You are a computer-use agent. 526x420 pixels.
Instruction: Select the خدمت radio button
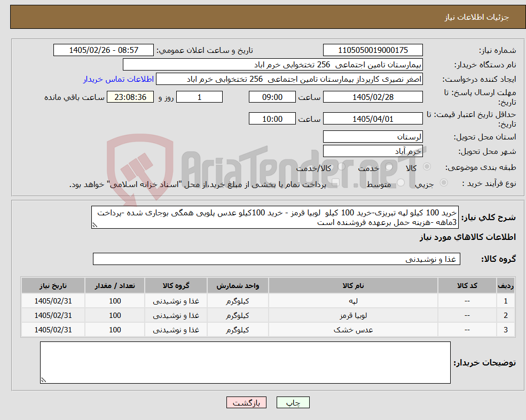tap(389, 167)
